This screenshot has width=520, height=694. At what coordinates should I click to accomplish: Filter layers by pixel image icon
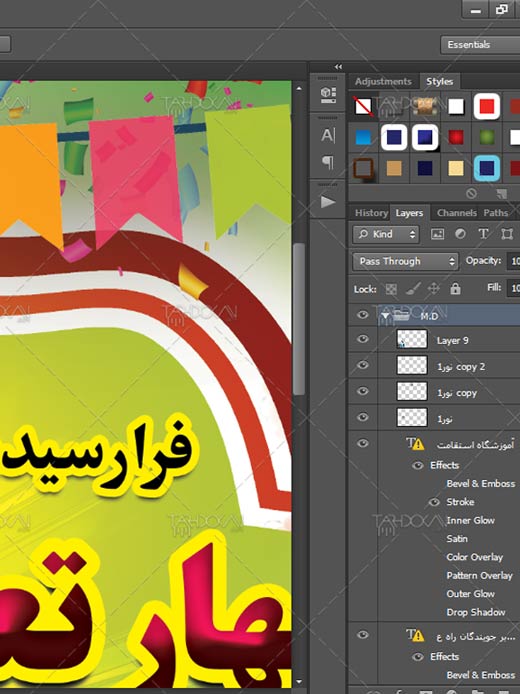[437, 234]
